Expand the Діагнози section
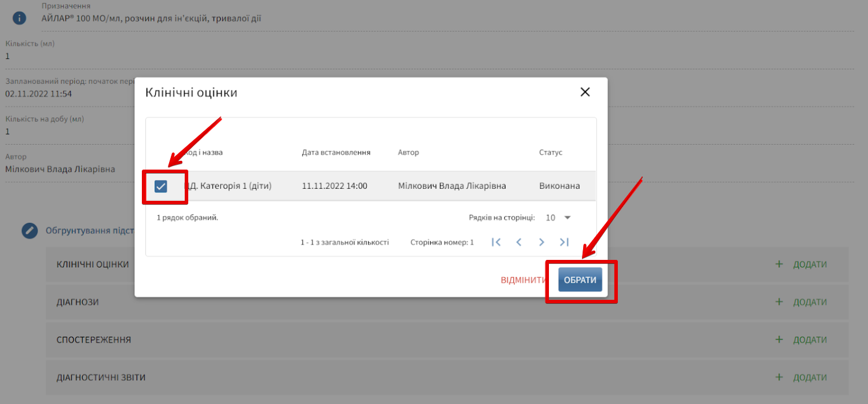868x404 pixels. pyautogui.click(x=78, y=302)
